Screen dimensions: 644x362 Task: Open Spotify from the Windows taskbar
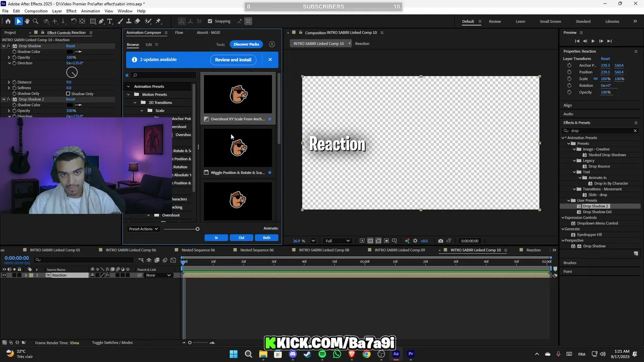pos(322,354)
